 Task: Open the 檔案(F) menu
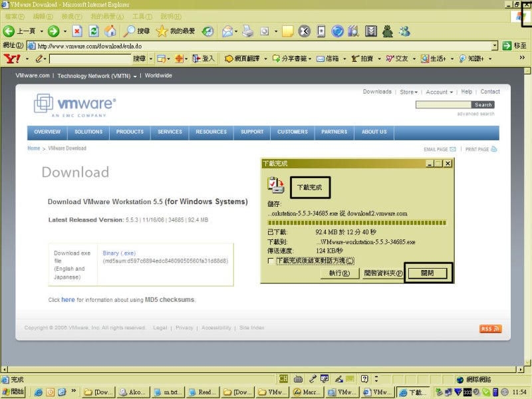[14, 16]
